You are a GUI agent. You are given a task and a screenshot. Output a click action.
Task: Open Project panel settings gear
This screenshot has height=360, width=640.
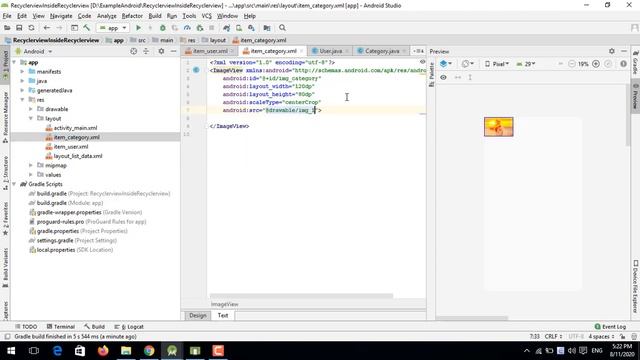161,51
